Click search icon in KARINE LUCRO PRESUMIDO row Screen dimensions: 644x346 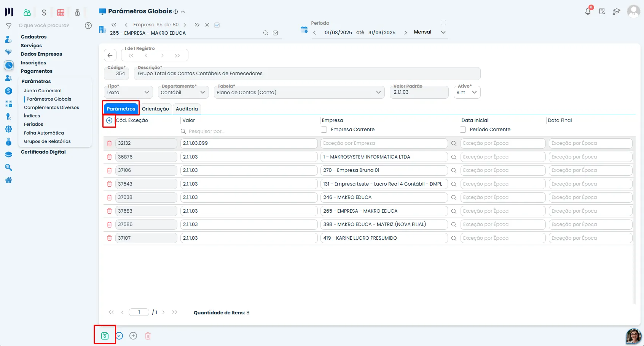(454, 238)
